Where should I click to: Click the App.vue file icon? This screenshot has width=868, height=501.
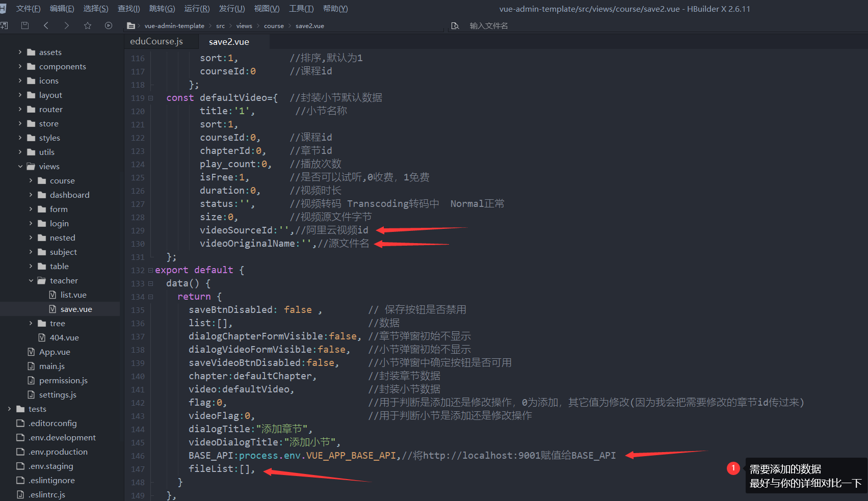coord(31,352)
